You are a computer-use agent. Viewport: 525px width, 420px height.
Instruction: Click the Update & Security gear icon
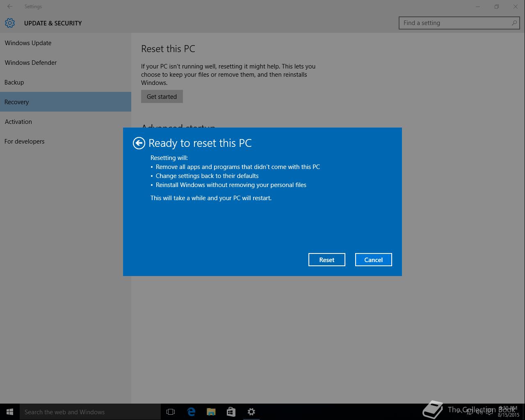[10, 23]
